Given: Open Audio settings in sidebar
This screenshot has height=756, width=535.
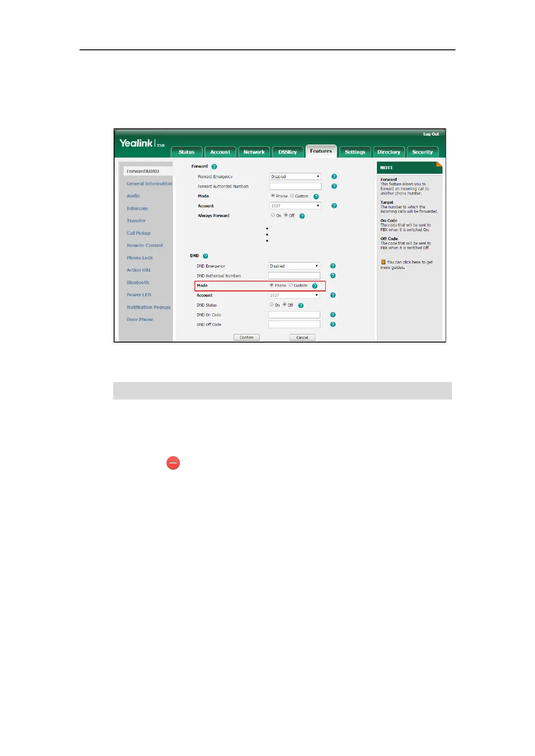Looking at the screenshot, I should tap(133, 196).
